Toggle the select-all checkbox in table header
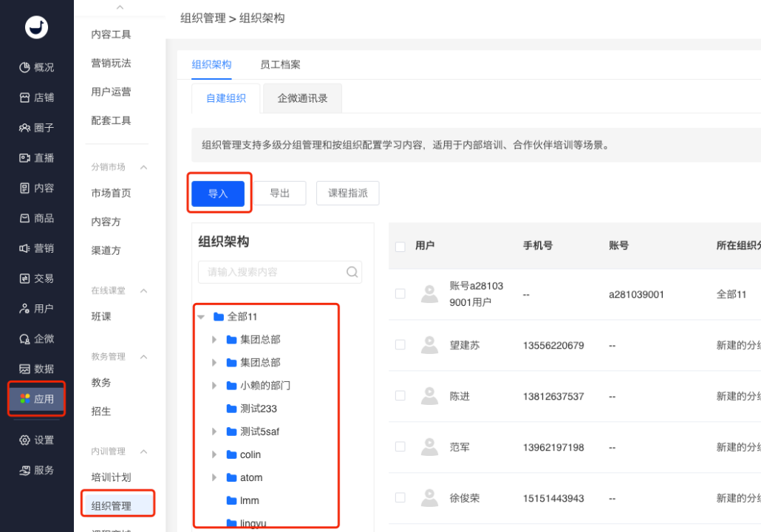Image resolution: width=761 pixels, height=532 pixels. pos(400,246)
